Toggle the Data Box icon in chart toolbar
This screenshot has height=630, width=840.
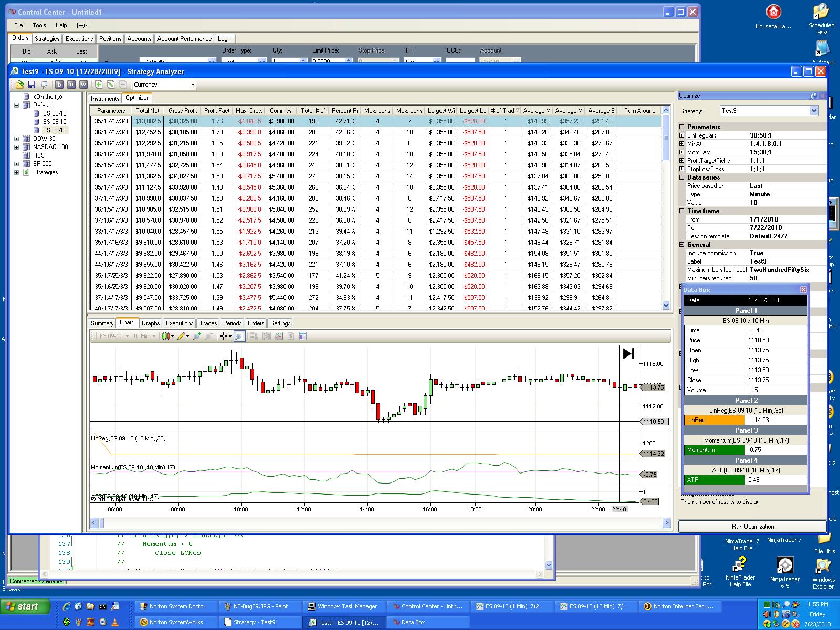point(303,336)
